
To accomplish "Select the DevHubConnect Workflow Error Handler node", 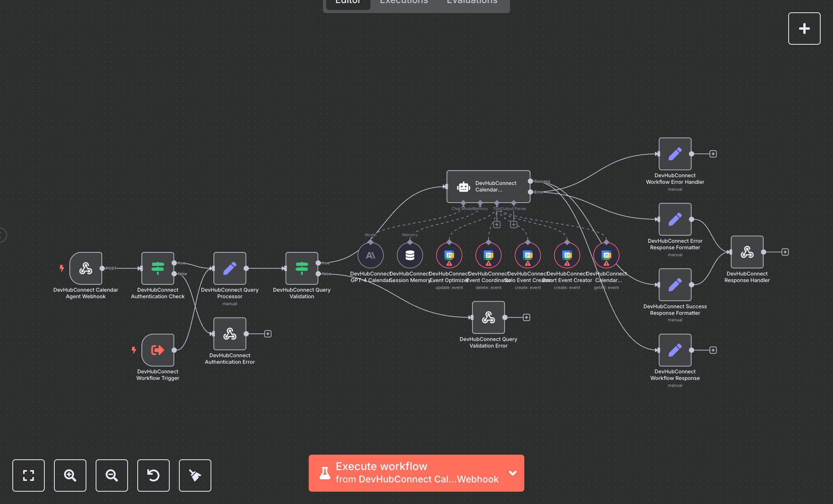I will click(675, 154).
